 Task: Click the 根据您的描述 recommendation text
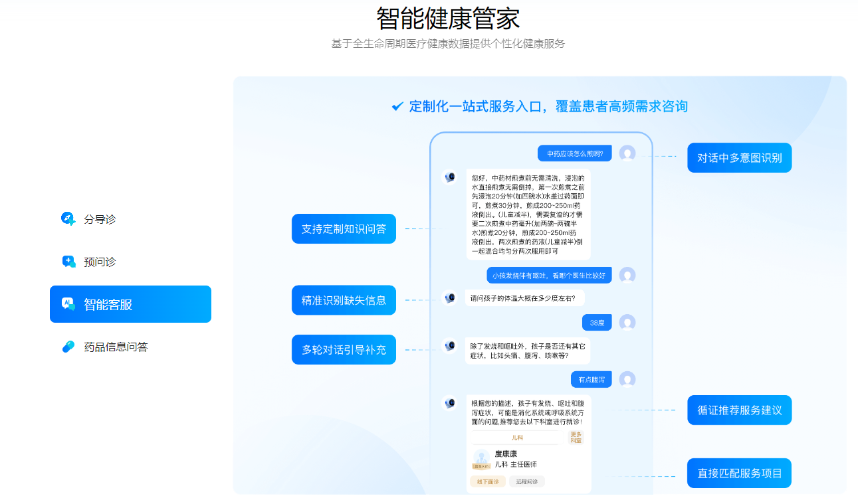pyautogui.click(x=528, y=412)
